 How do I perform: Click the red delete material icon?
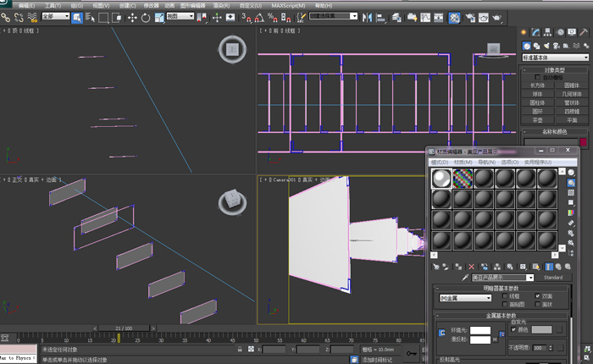473,266
